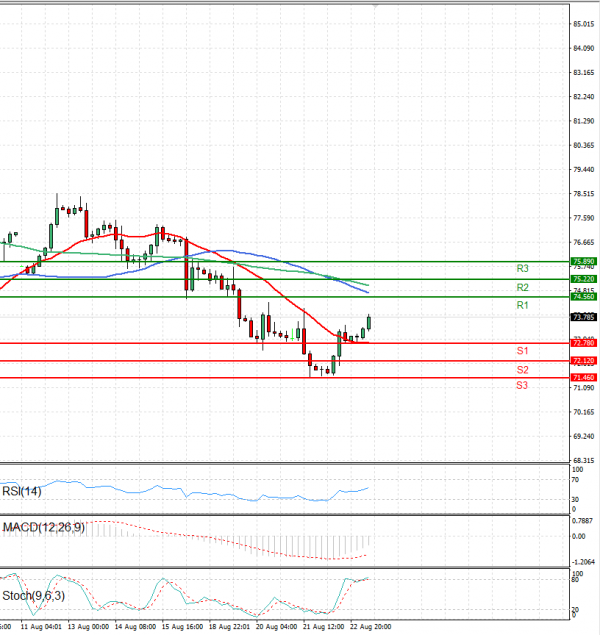Select the R2 label on the chart
Image resolution: width=600 pixels, height=635 pixels.
pyautogui.click(x=522, y=288)
